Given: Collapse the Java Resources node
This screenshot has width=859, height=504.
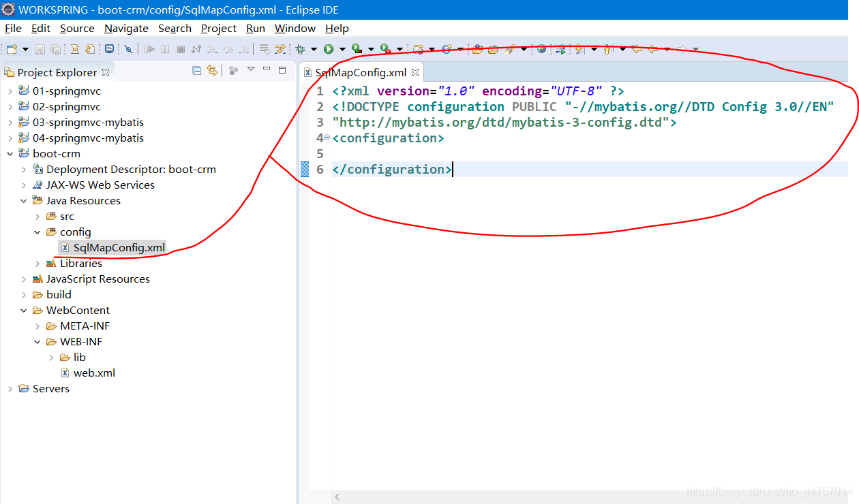Looking at the screenshot, I should coord(23,200).
